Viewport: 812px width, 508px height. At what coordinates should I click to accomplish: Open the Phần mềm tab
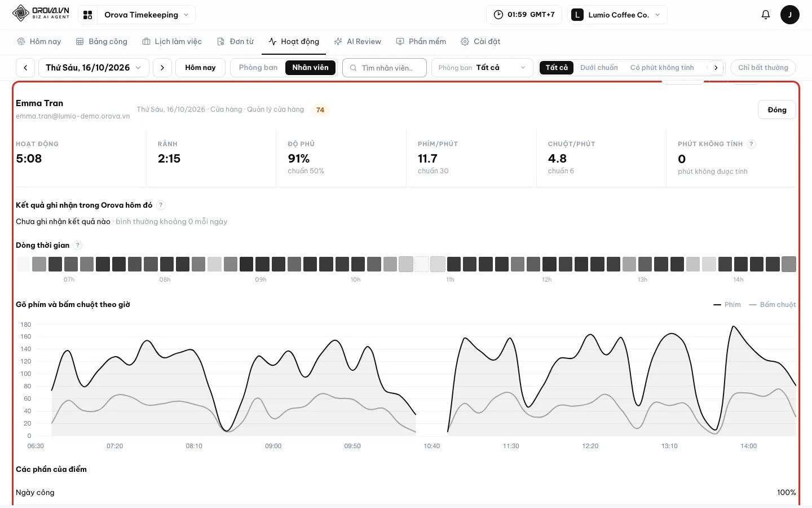tap(421, 42)
